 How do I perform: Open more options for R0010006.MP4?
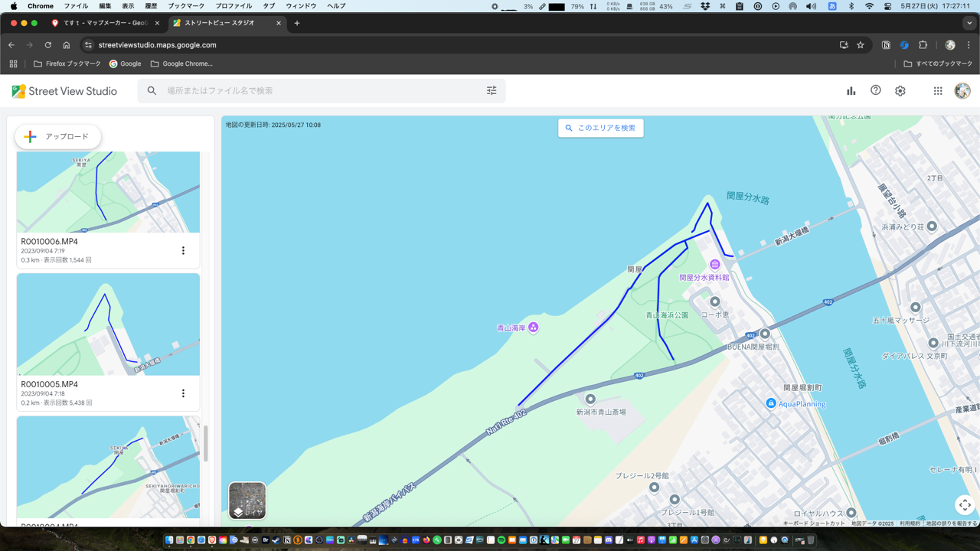183,250
